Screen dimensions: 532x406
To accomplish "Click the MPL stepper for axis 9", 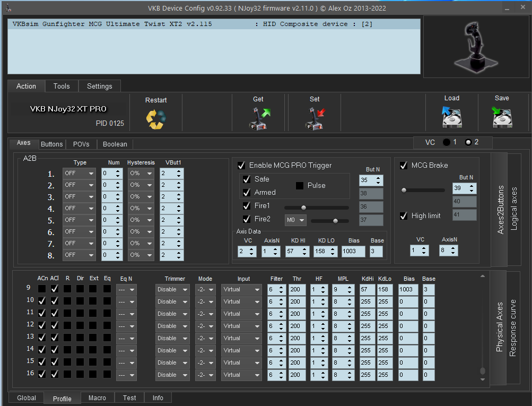I will (x=343, y=290).
